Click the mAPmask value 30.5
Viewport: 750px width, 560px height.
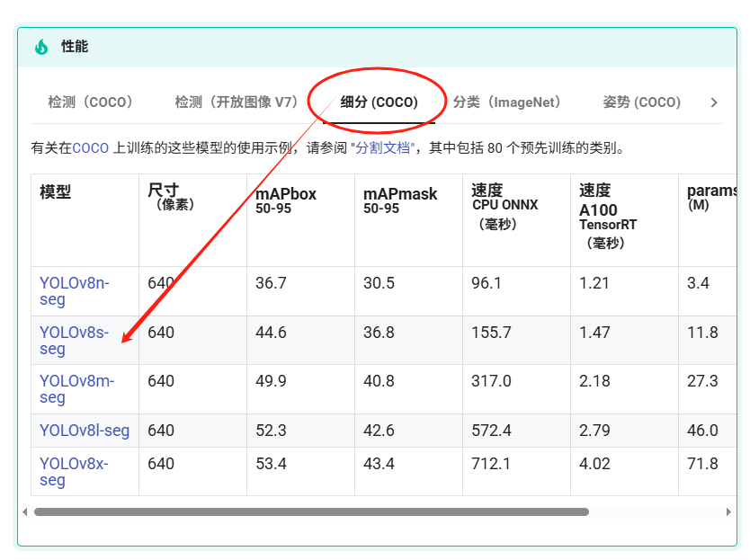tap(379, 282)
